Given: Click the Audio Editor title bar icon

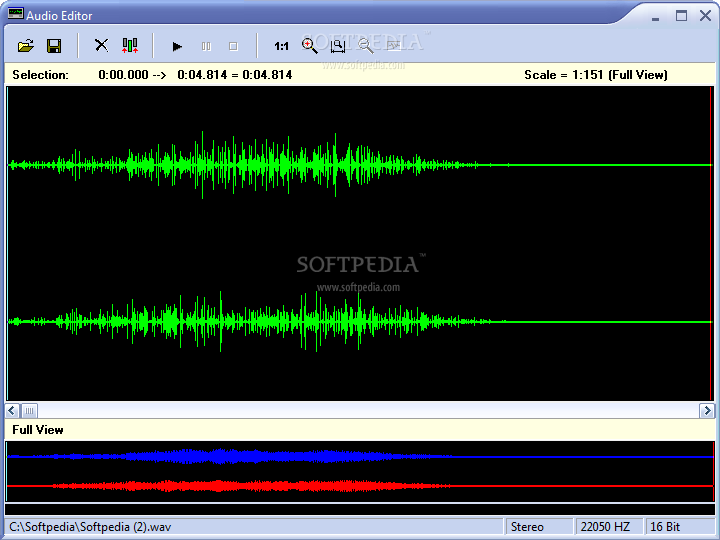Looking at the screenshot, I should click(x=16, y=14).
